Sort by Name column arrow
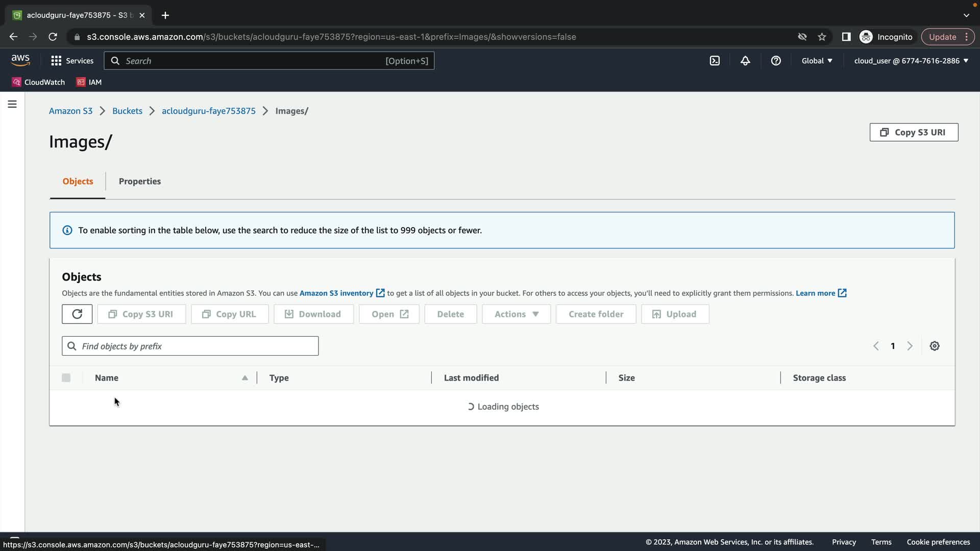 [x=245, y=378]
